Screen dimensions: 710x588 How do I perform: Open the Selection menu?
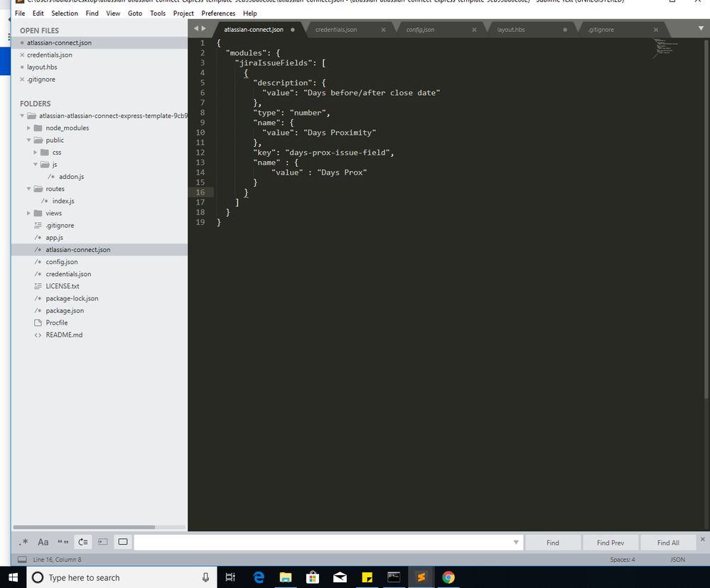tap(64, 13)
